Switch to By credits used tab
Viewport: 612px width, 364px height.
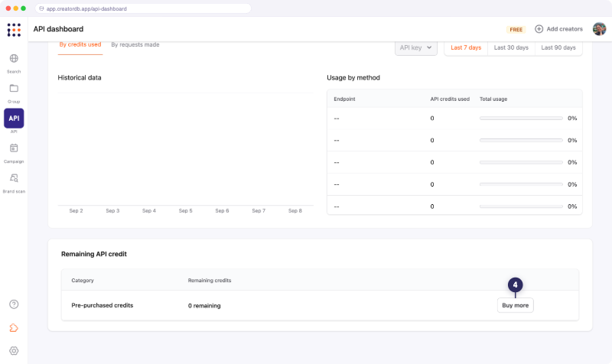pyautogui.click(x=80, y=44)
